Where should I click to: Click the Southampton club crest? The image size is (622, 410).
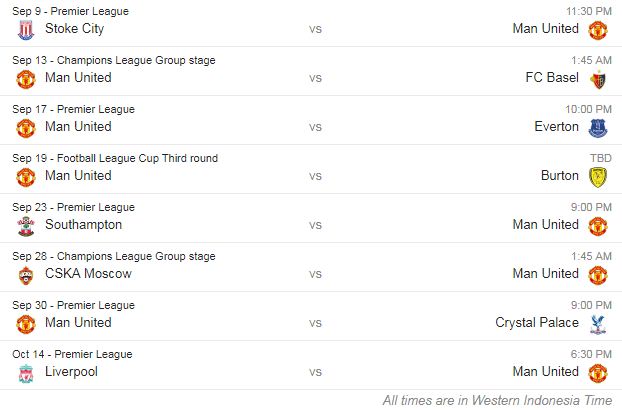[x=25, y=226]
